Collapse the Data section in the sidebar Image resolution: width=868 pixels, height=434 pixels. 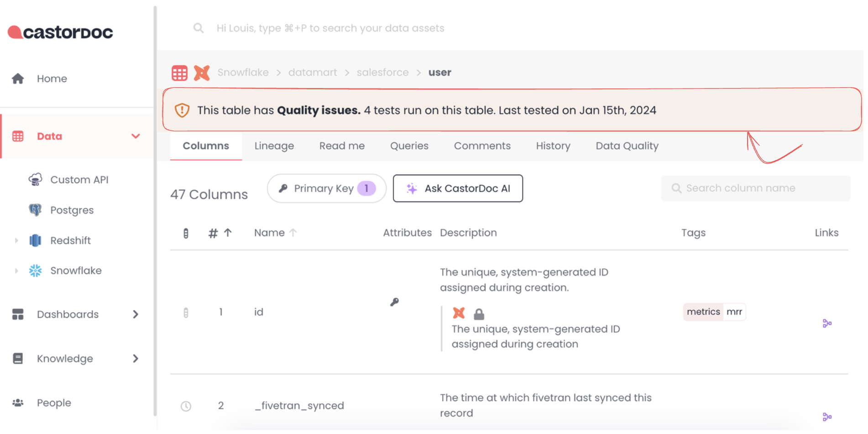coord(136,136)
